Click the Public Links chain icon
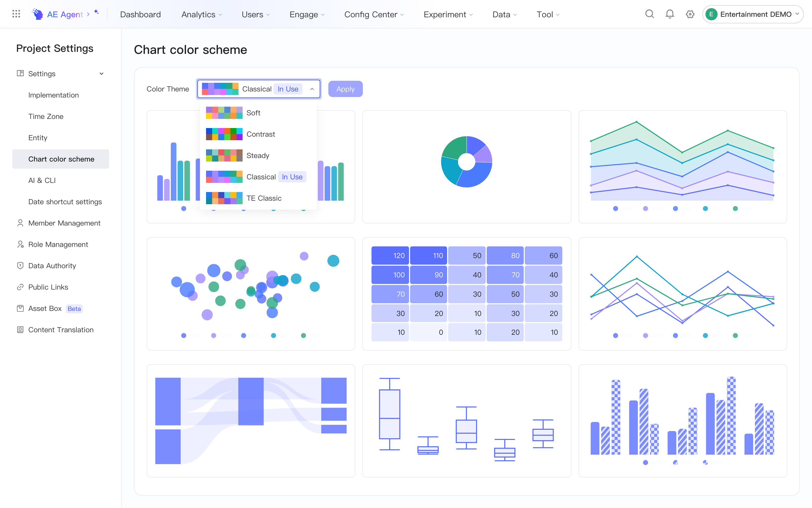The height and width of the screenshot is (508, 812). coord(20,287)
